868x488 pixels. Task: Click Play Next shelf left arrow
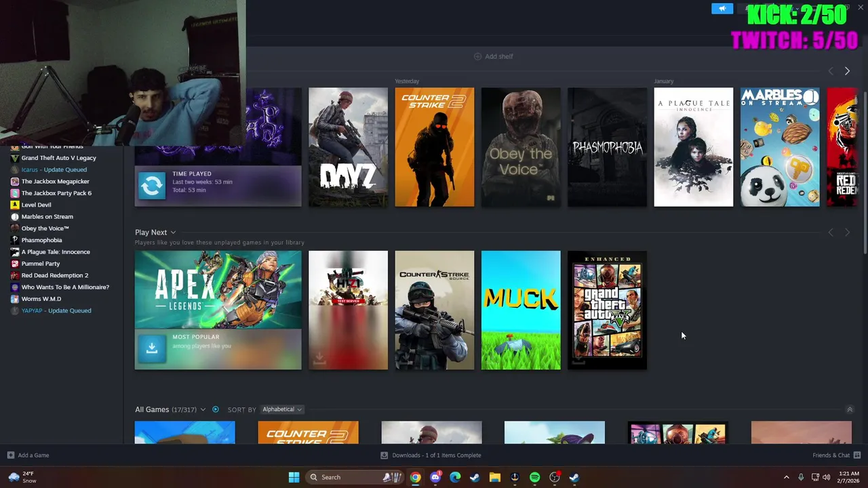coord(831,232)
